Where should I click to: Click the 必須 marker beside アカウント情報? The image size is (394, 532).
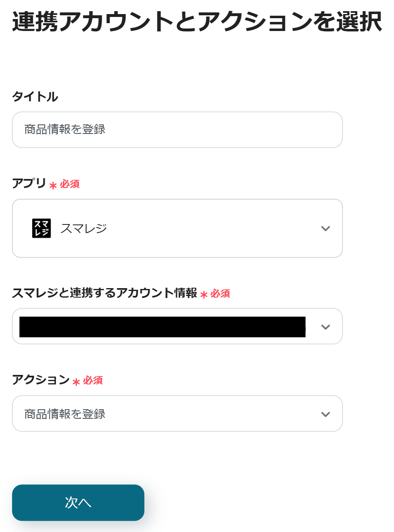(220, 293)
